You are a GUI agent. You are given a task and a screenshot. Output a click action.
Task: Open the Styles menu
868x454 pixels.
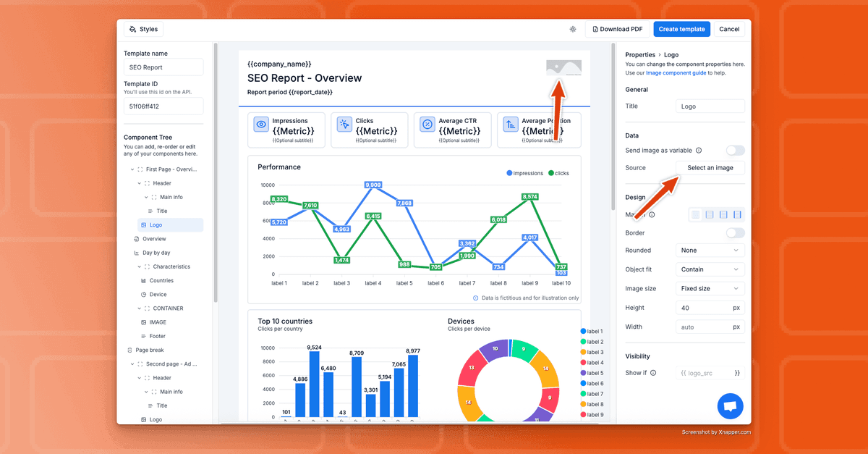[x=143, y=29]
